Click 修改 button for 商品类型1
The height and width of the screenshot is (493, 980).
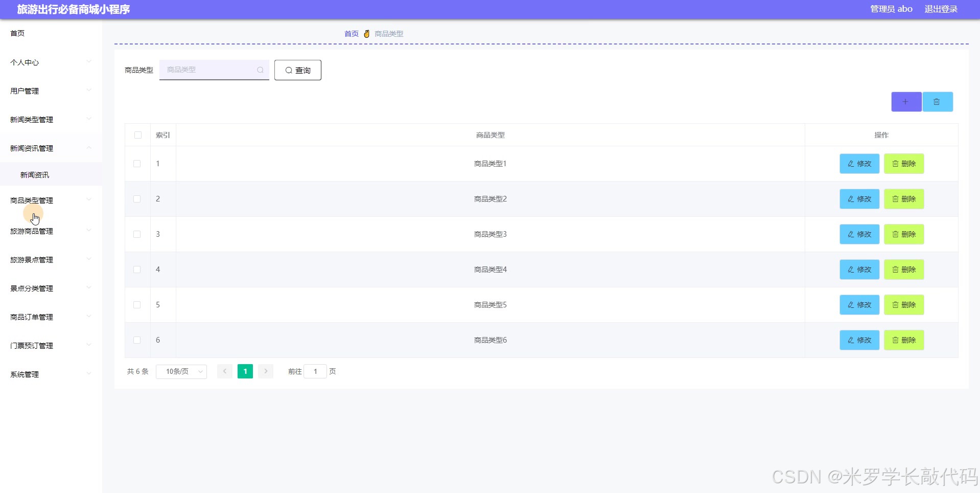pyautogui.click(x=859, y=164)
